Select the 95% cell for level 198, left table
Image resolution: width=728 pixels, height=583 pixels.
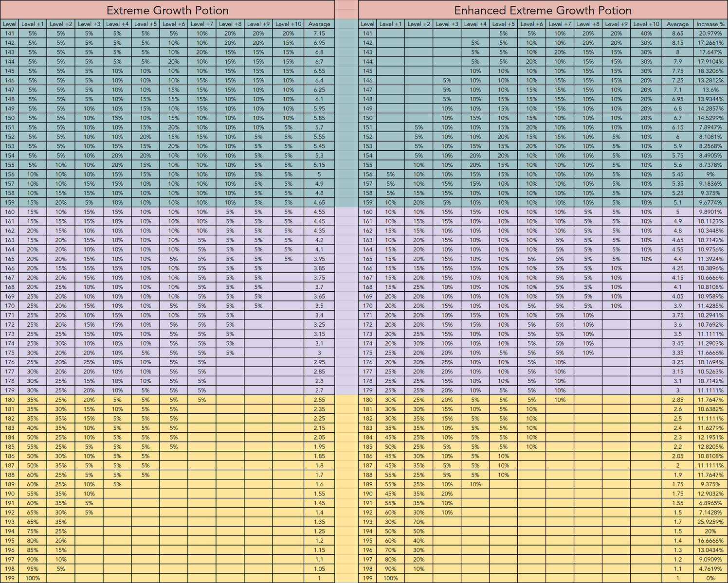coord(32,569)
